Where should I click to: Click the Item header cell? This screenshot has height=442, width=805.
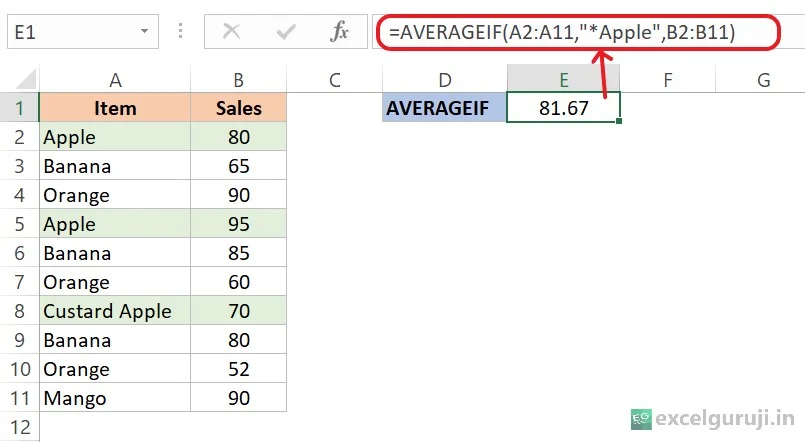click(x=115, y=107)
